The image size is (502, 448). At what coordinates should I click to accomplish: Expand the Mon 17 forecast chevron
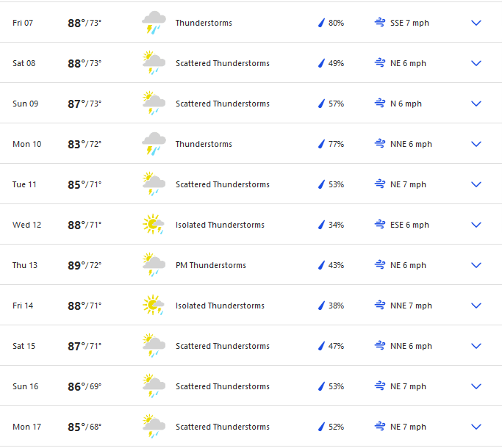[x=476, y=427]
